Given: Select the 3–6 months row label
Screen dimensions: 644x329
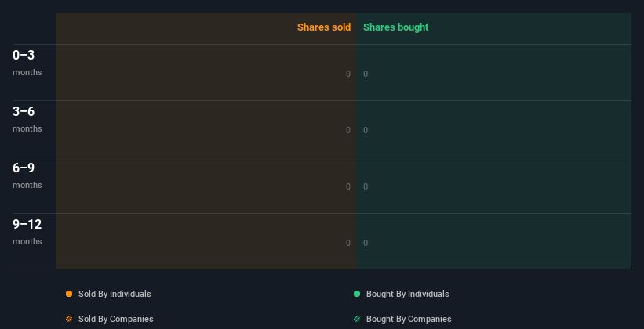Looking at the screenshot, I should [x=27, y=119].
